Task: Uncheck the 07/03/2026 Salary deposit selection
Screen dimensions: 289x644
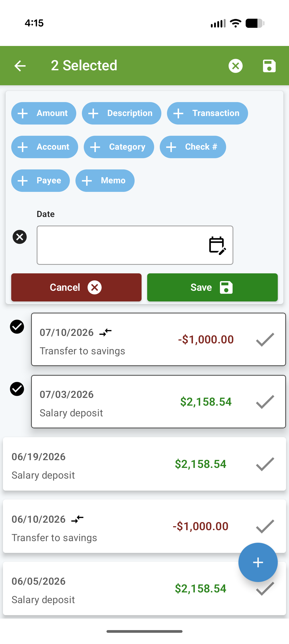Action: (17, 389)
